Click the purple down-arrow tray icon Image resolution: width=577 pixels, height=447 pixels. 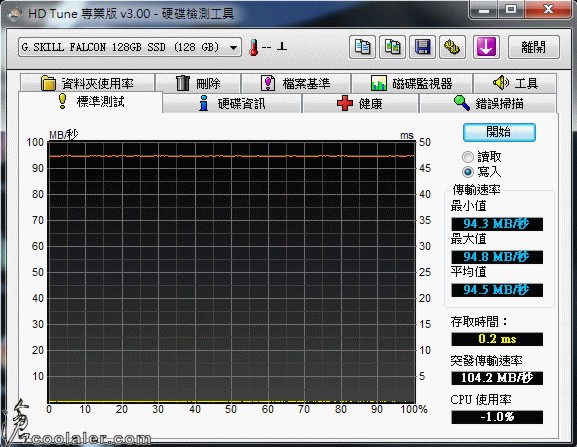click(x=486, y=47)
